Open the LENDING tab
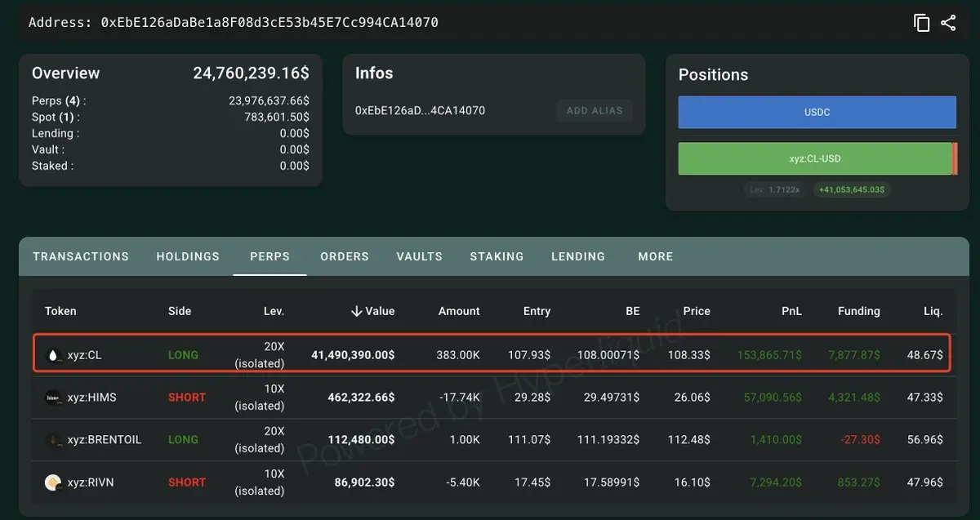Viewport: 980px width, 520px height. pos(578,256)
